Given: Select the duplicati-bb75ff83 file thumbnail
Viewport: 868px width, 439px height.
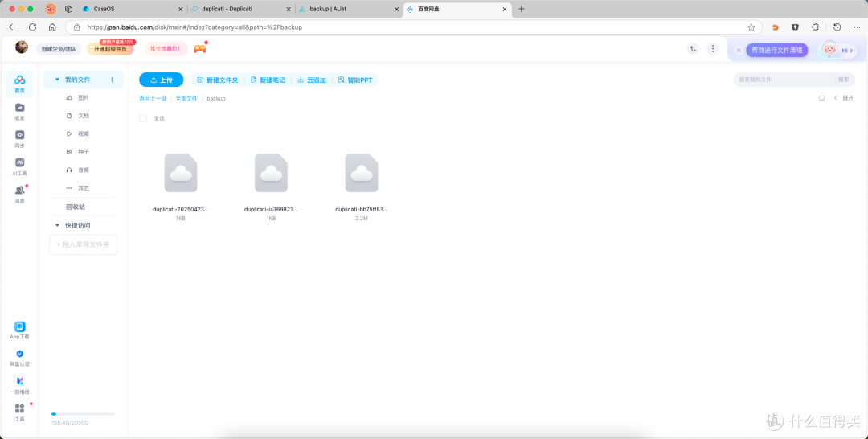Looking at the screenshot, I should [x=362, y=173].
